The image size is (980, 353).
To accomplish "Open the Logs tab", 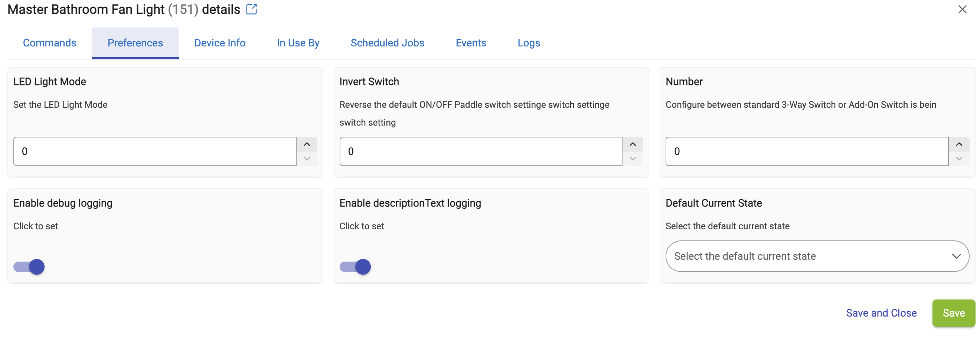I will [x=529, y=43].
